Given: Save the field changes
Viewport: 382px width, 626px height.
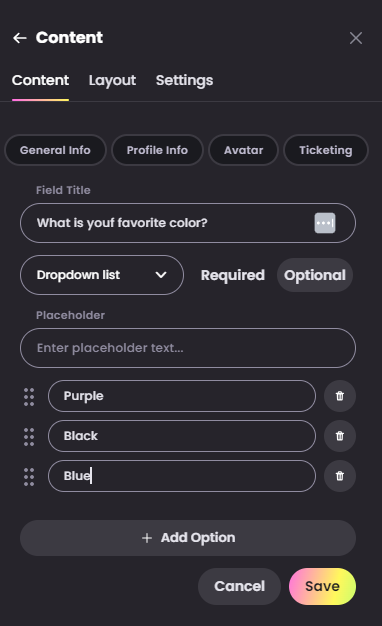Looking at the screenshot, I should click(x=322, y=586).
